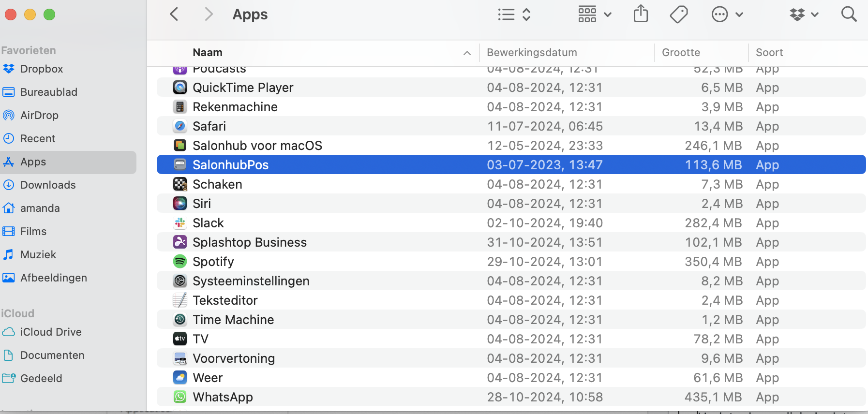Open the more actions ellipsis menu
The height and width of the screenshot is (414, 868).
(x=727, y=15)
